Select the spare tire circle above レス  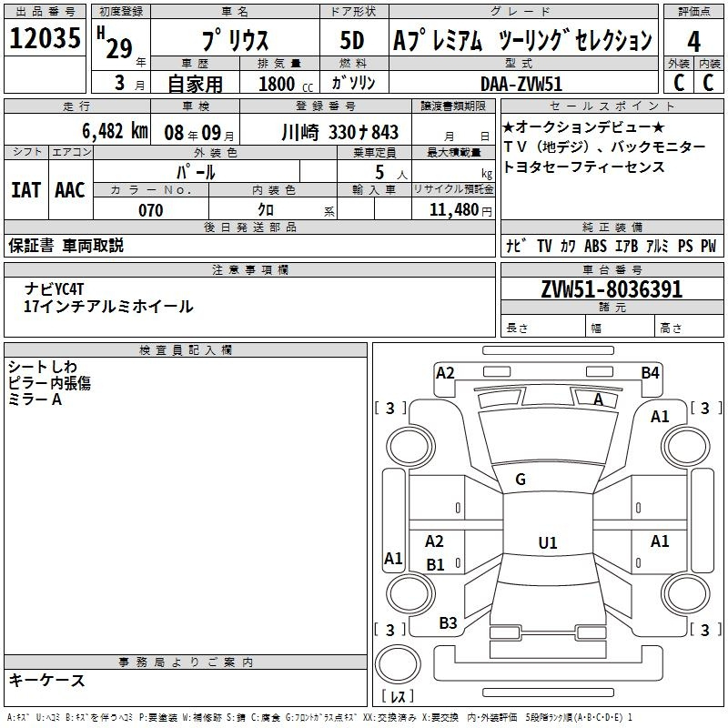[398, 664]
